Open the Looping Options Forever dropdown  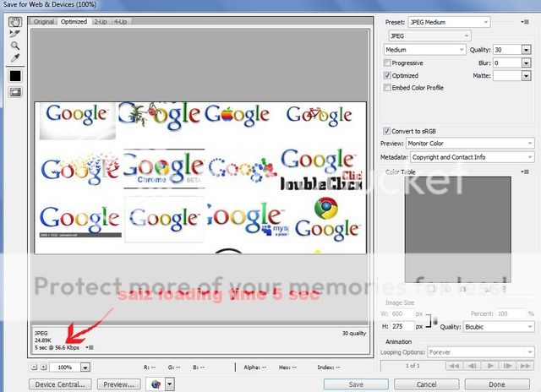[x=480, y=351]
